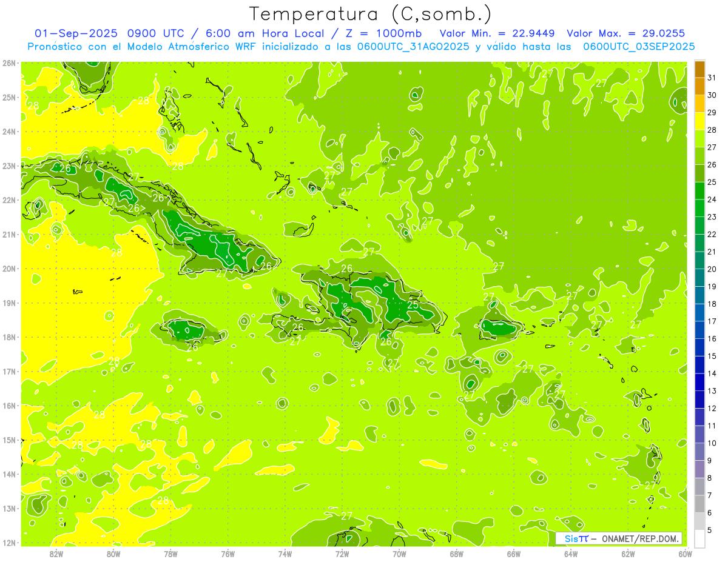Click the latitude label '22N'
The height and width of the screenshot is (562, 728).
(x=8, y=200)
